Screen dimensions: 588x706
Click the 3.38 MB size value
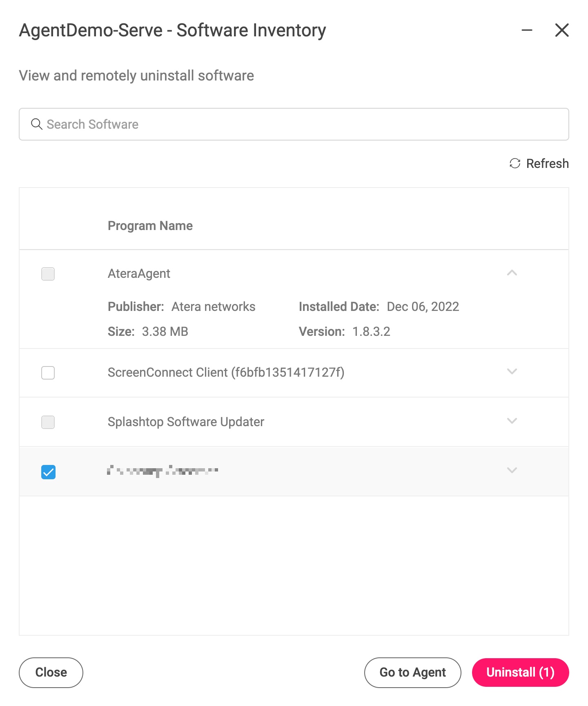pyautogui.click(x=165, y=331)
